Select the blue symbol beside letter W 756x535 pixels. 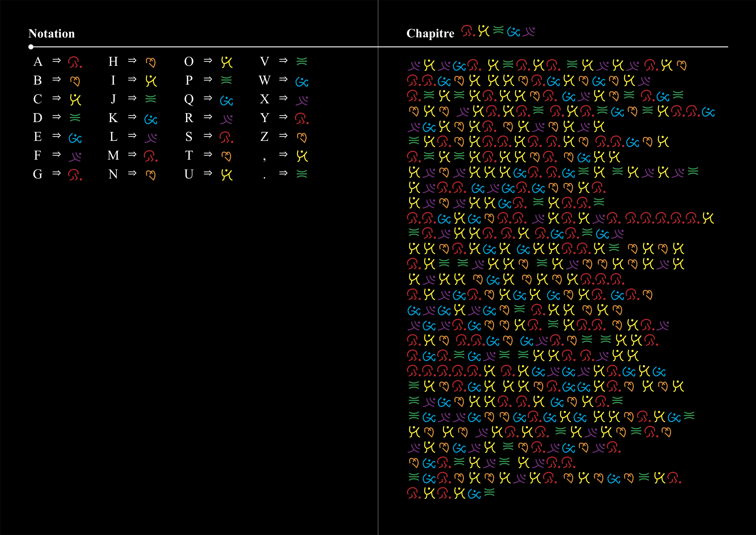coord(302,82)
